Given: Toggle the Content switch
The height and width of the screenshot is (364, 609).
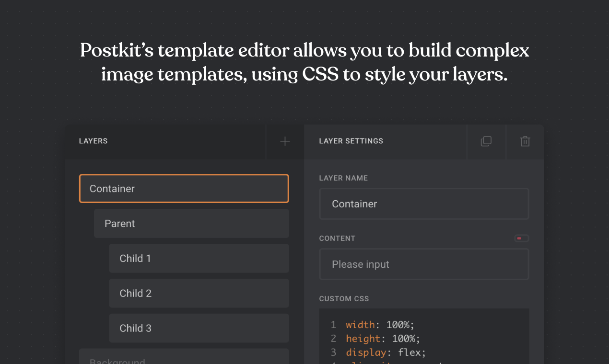Looking at the screenshot, I should 522,238.
